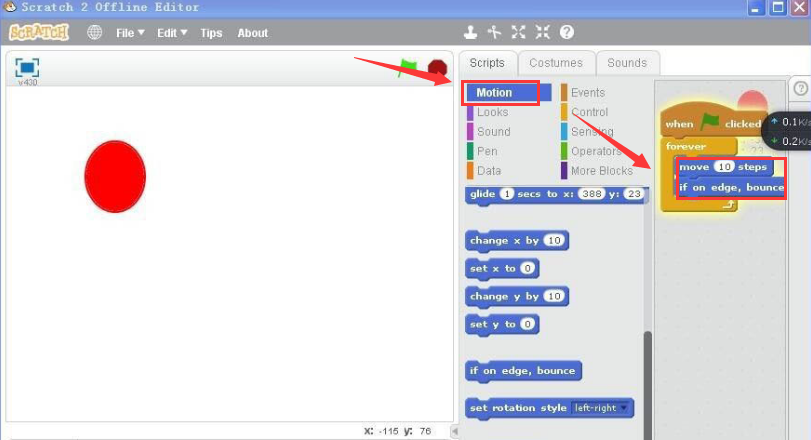
Task: Select the Data block category
Action: [x=484, y=171]
